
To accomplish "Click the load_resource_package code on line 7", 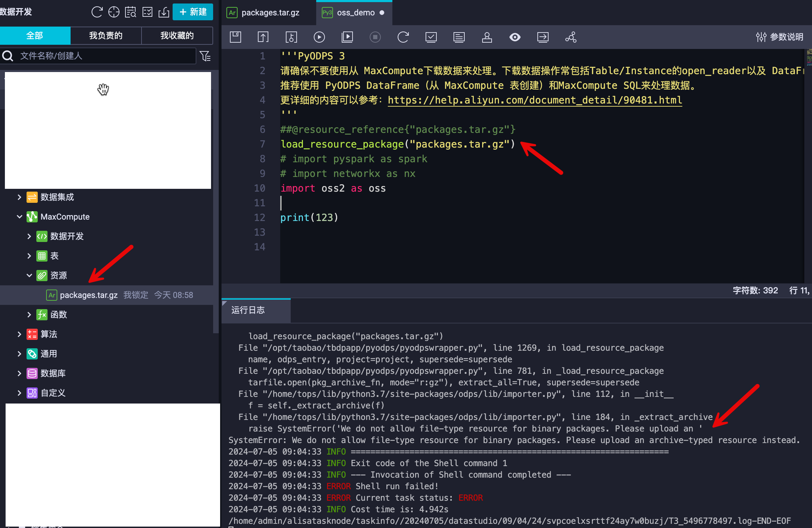I will pyautogui.click(x=398, y=144).
